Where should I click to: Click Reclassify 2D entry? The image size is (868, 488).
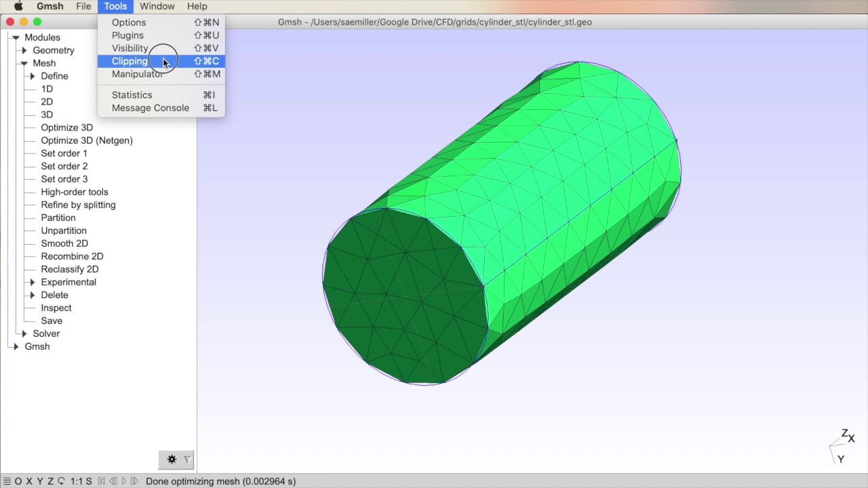70,269
